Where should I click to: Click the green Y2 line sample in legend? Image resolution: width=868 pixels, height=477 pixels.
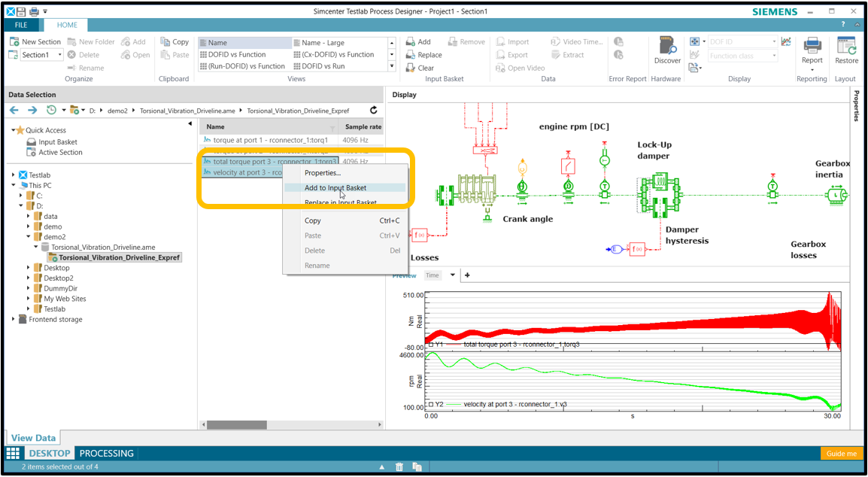tap(452, 405)
